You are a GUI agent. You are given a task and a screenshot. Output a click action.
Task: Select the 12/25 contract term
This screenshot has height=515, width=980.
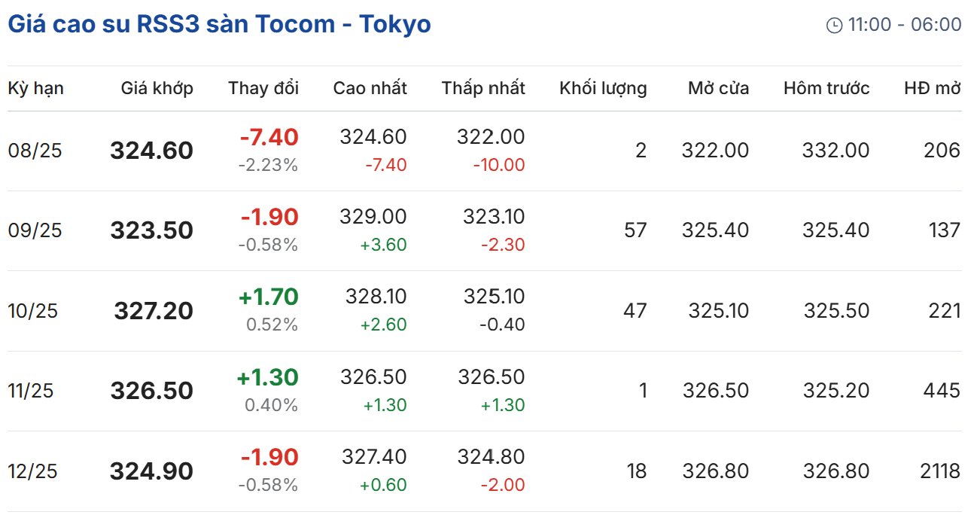(32, 471)
